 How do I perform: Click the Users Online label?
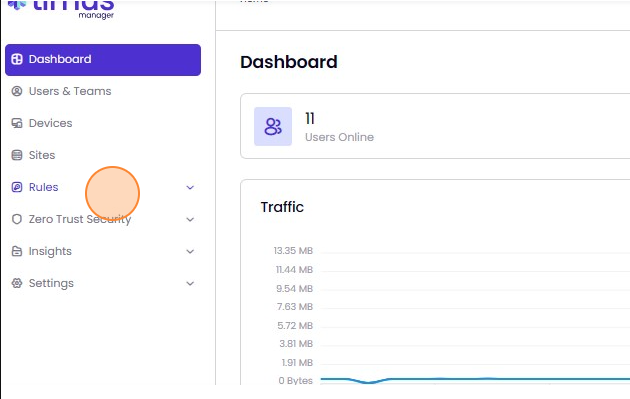(x=340, y=137)
